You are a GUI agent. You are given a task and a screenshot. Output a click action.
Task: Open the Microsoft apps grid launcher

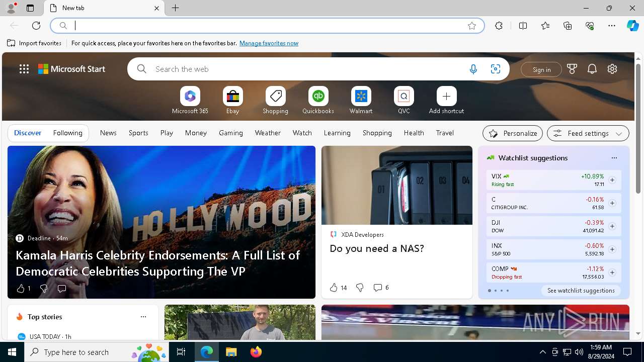point(24,69)
